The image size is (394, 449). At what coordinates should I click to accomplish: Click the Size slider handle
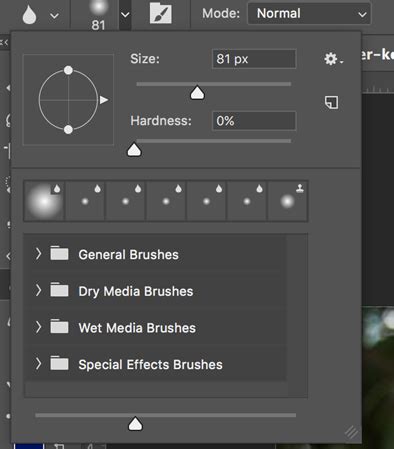pyautogui.click(x=197, y=93)
